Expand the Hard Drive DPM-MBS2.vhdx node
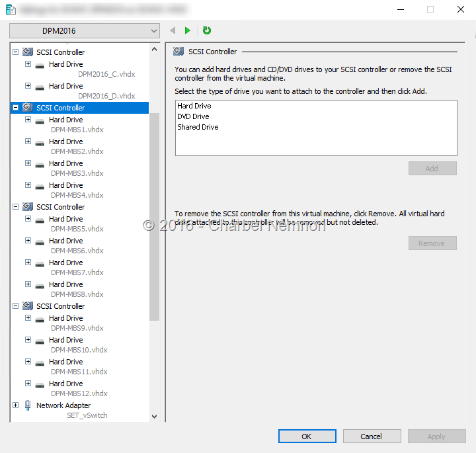This screenshot has width=476, height=453. click(28, 141)
